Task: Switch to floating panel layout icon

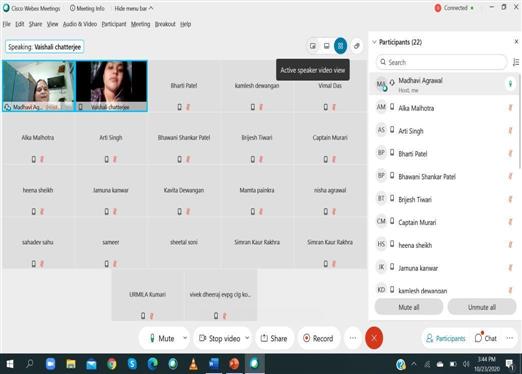Action: [x=313, y=46]
